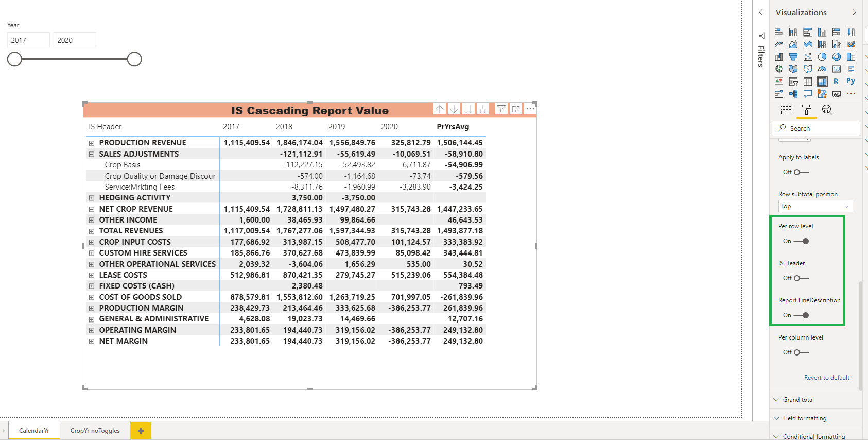
Task: Open More options on the matrix visual
Action: coord(530,109)
